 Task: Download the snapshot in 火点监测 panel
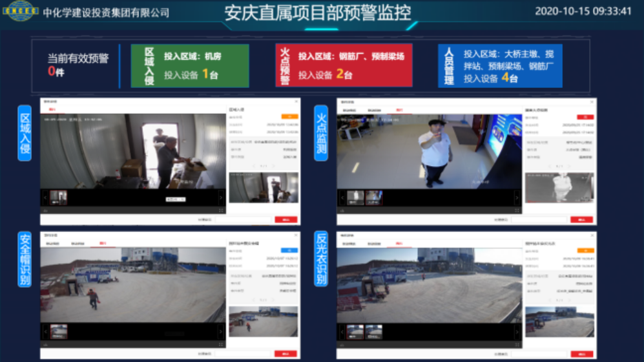(342, 210)
